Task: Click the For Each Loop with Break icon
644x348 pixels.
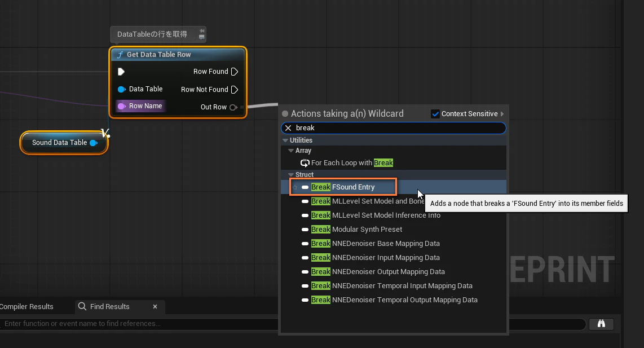Action: coord(305,162)
